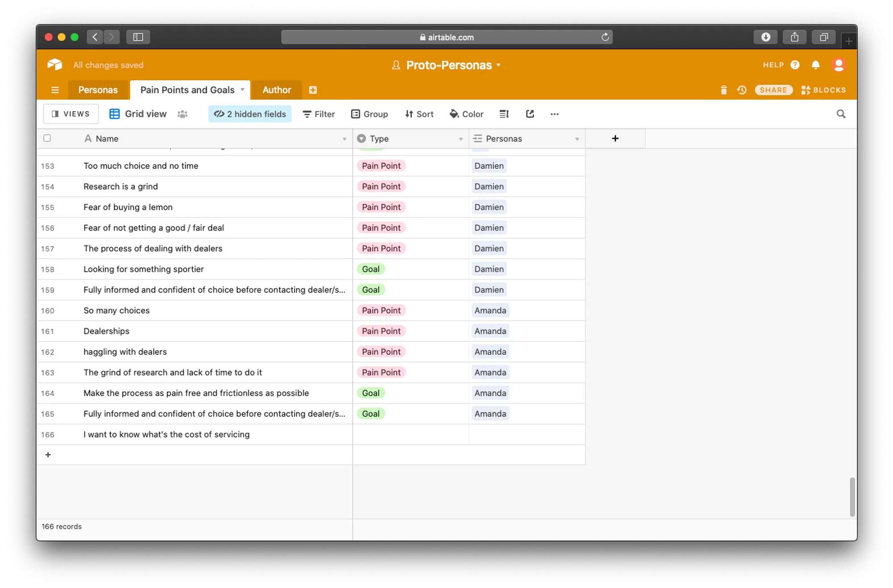The width and height of the screenshot is (893, 588).
Task: Toggle the 2 hidden fields button
Action: pyautogui.click(x=250, y=114)
